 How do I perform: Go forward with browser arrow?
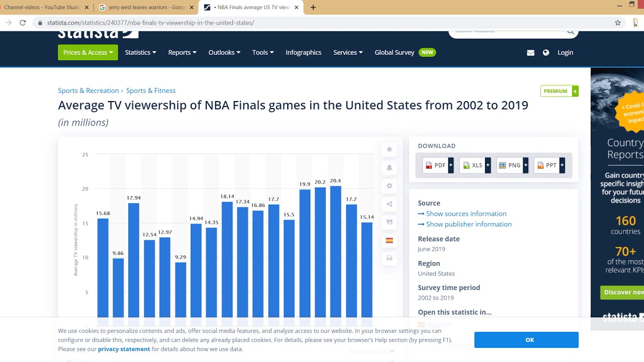(x=9, y=23)
